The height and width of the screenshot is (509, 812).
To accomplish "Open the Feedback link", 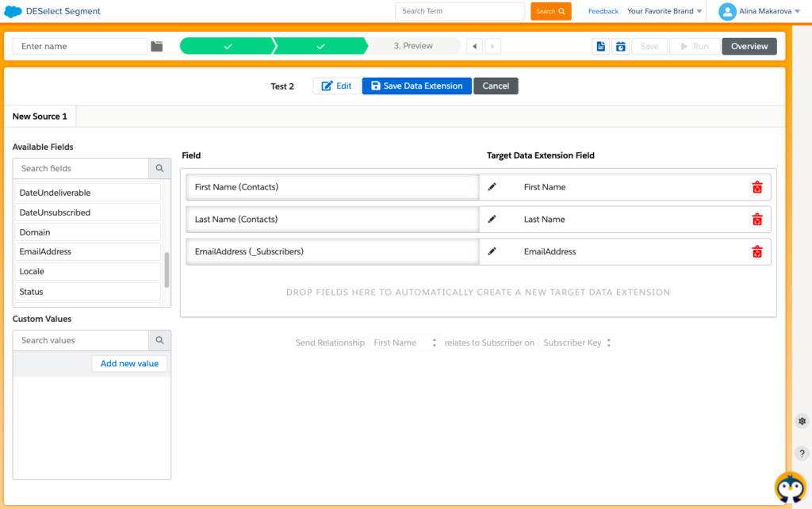I will pyautogui.click(x=603, y=12).
